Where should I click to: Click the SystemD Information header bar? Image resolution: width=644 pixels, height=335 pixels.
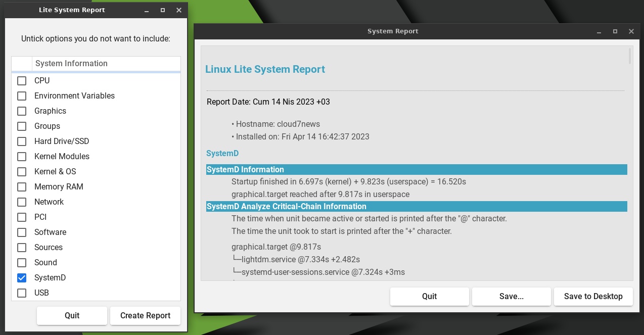point(417,170)
